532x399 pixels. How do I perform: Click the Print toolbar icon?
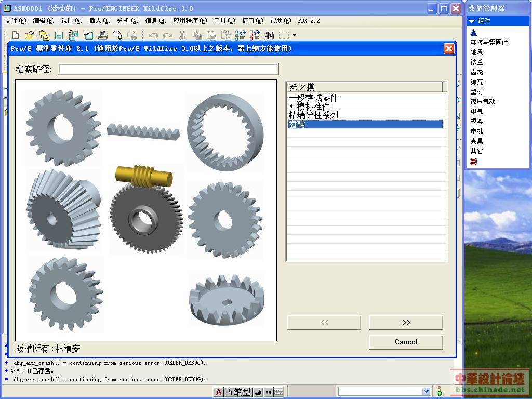click(x=103, y=35)
